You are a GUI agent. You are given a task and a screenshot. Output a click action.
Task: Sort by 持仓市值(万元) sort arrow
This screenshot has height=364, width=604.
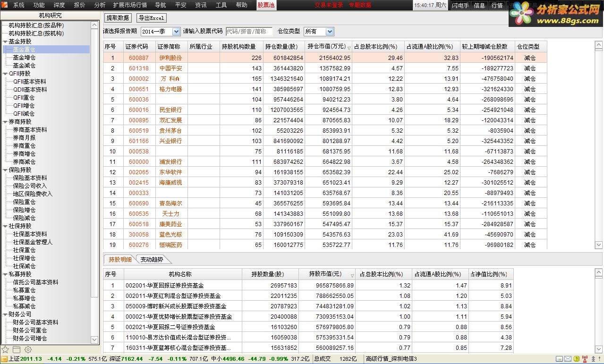pyautogui.click(x=349, y=47)
